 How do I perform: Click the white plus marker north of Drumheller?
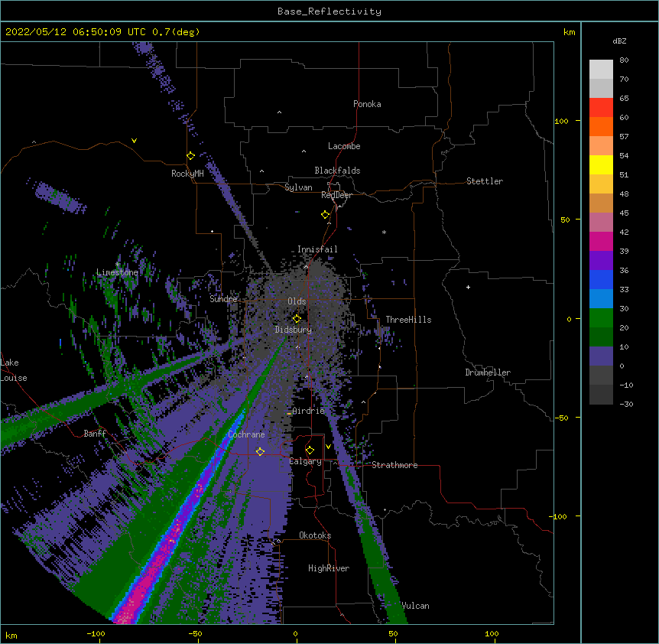click(468, 287)
